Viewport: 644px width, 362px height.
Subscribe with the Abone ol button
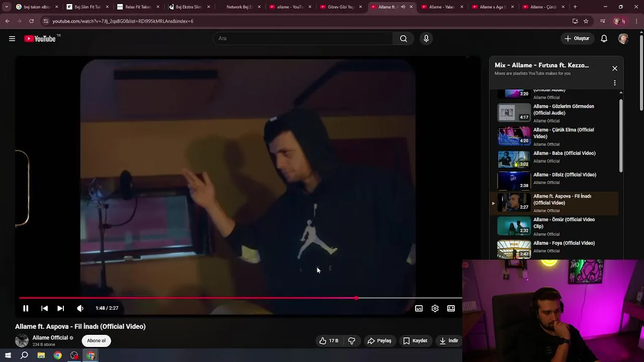coord(96,341)
